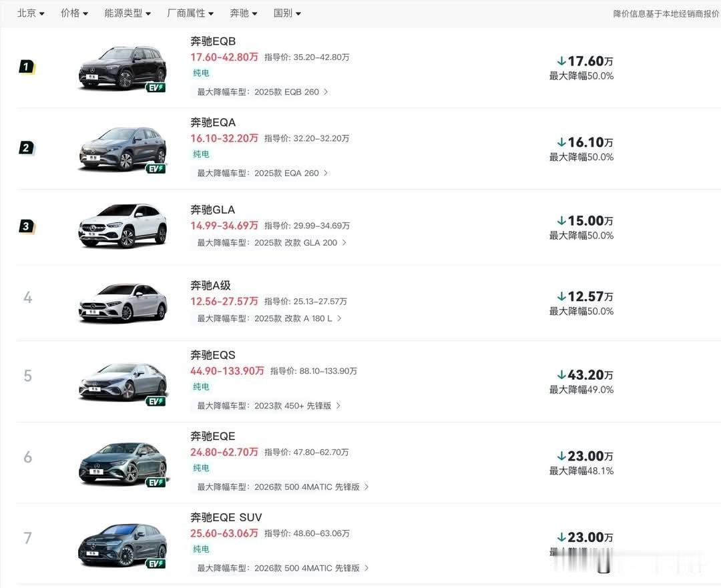The image size is (721, 588).
Task: Open the 国别 filter menu
Action: point(287,13)
